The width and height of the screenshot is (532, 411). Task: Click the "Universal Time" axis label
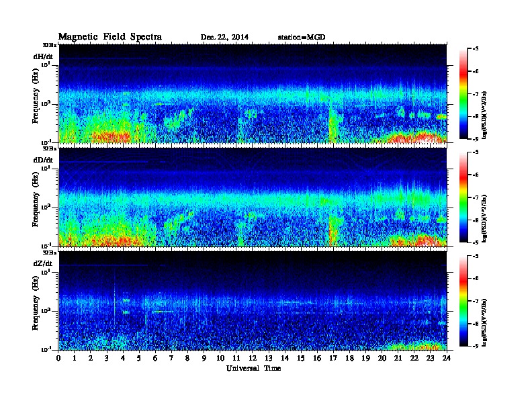[x=253, y=368]
